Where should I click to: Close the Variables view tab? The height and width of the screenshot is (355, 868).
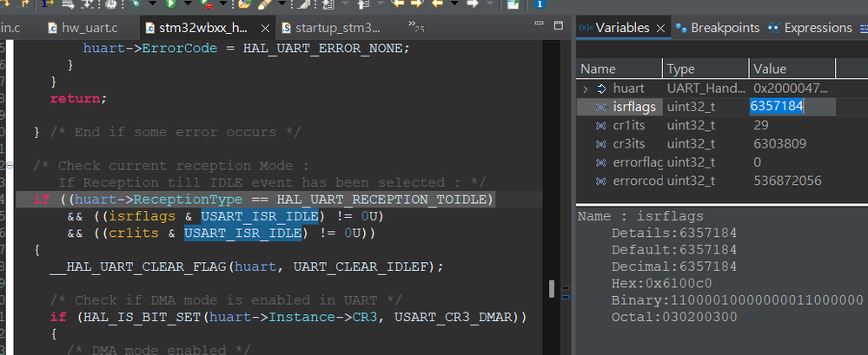(x=659, y=28)
